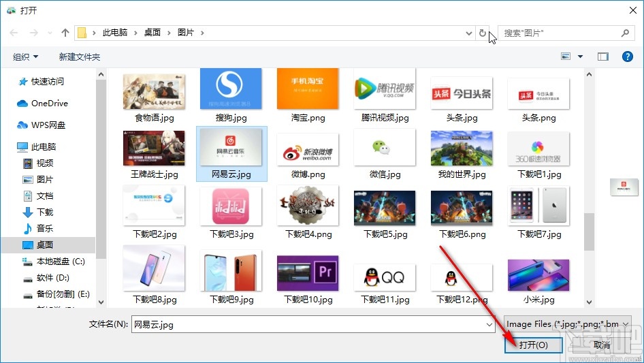
Task: Select the 头条.jpg file
Action: 462,100
